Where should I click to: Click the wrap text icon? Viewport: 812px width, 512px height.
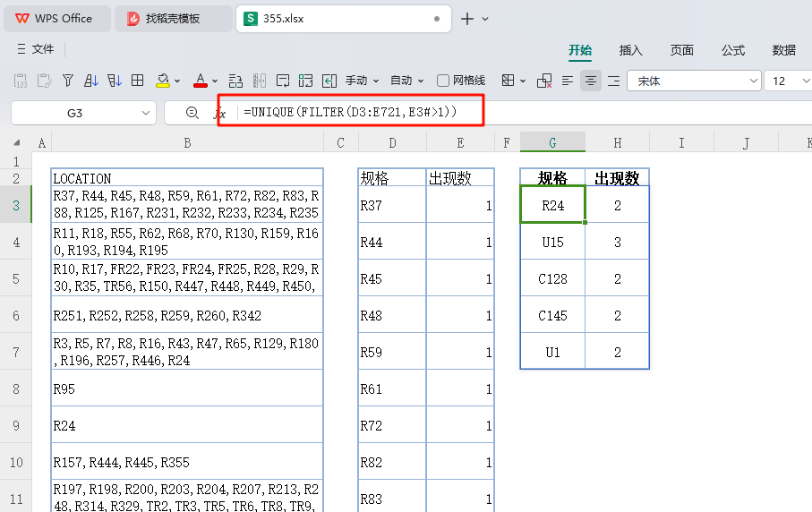(x=283, y=81)
